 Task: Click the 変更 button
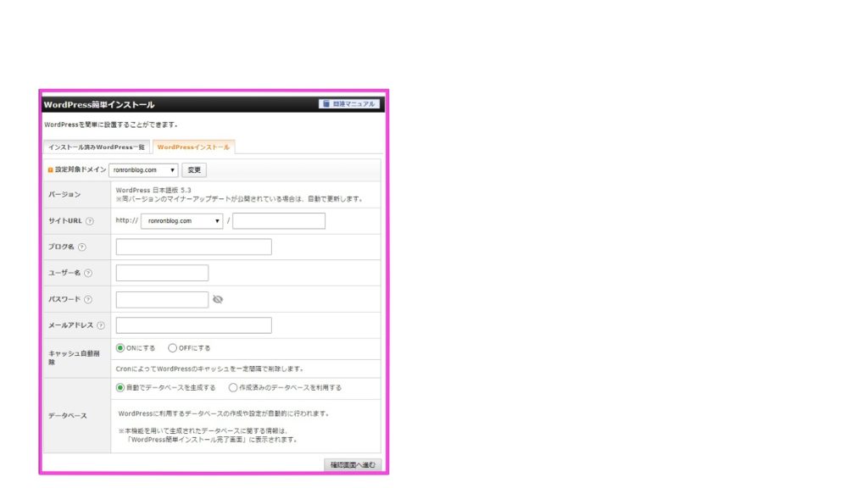tap(194, 169)
